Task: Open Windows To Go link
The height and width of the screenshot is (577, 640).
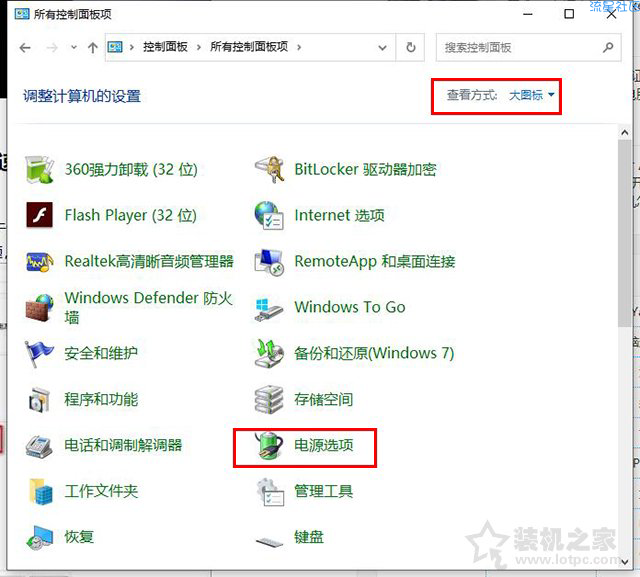Action: (x=350, y=307)
